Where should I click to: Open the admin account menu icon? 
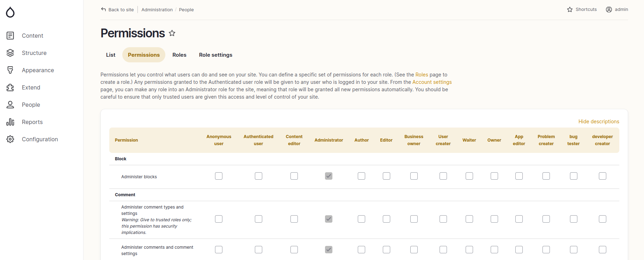point(609,9)
